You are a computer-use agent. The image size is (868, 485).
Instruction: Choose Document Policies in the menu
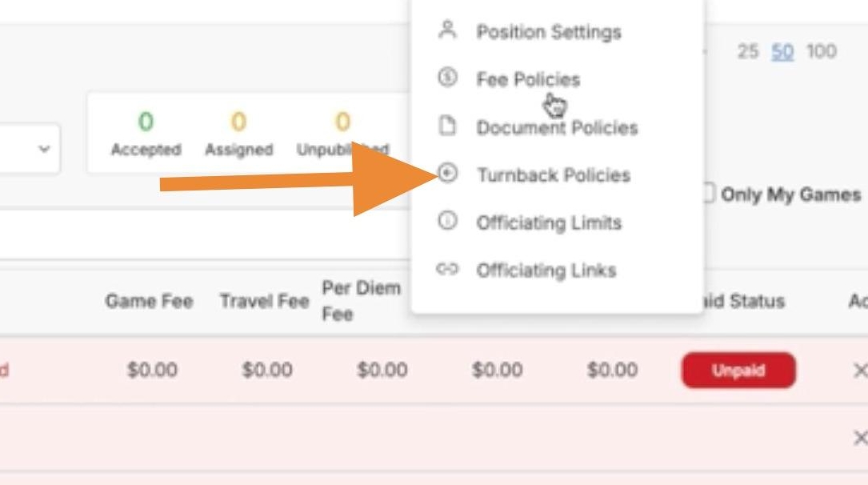[x=557, y=127]
